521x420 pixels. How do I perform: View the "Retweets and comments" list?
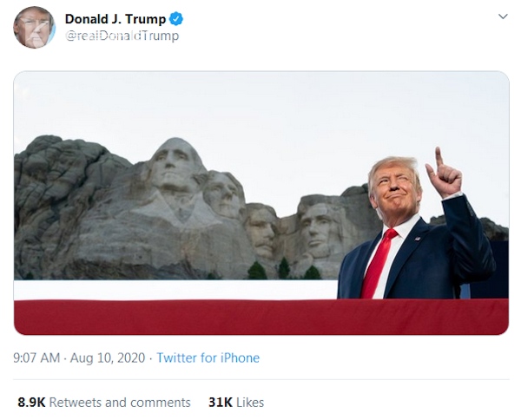pos(120,403)
